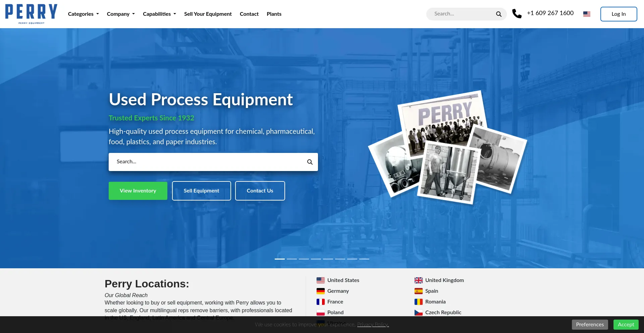Click the Spain flag icon

(x=419, y=291)
